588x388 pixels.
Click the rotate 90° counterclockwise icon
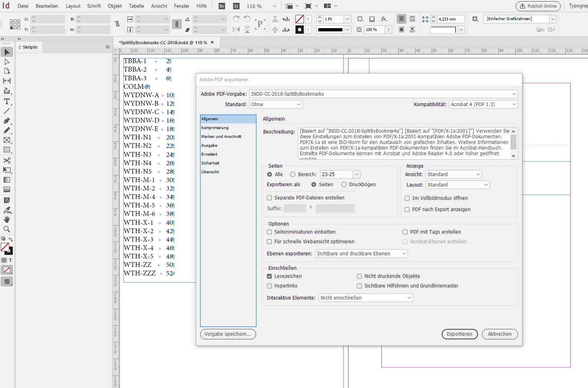click(247, 19)
